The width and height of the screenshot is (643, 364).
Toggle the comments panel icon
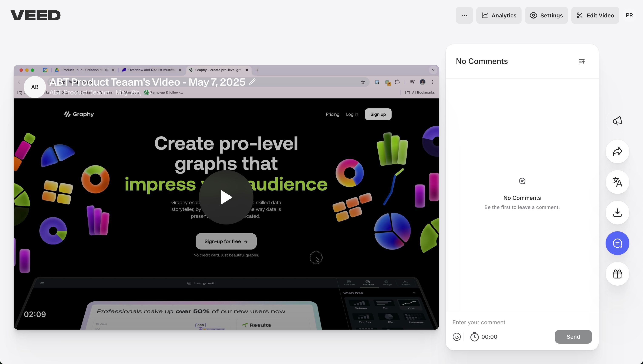coord(617,243)
